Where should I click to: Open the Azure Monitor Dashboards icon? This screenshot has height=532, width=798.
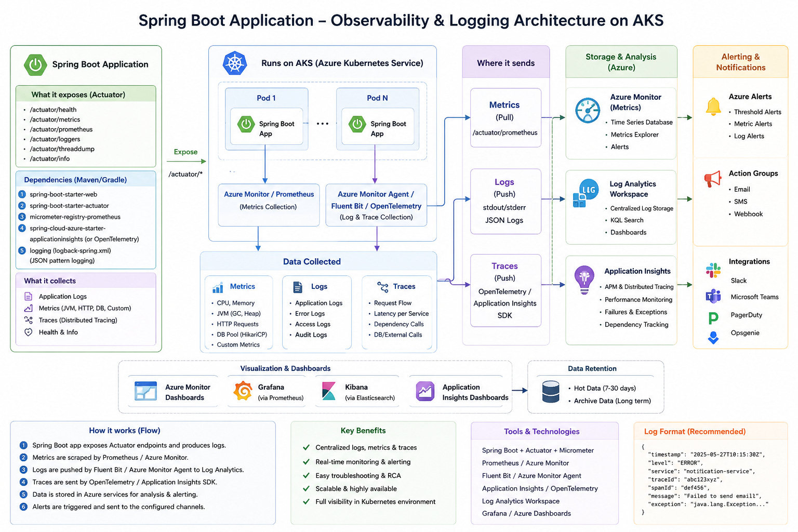[x=145, y=391]
